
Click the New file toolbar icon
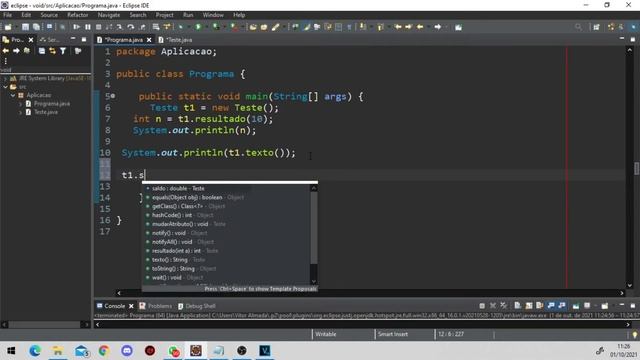tap(8, 27)
